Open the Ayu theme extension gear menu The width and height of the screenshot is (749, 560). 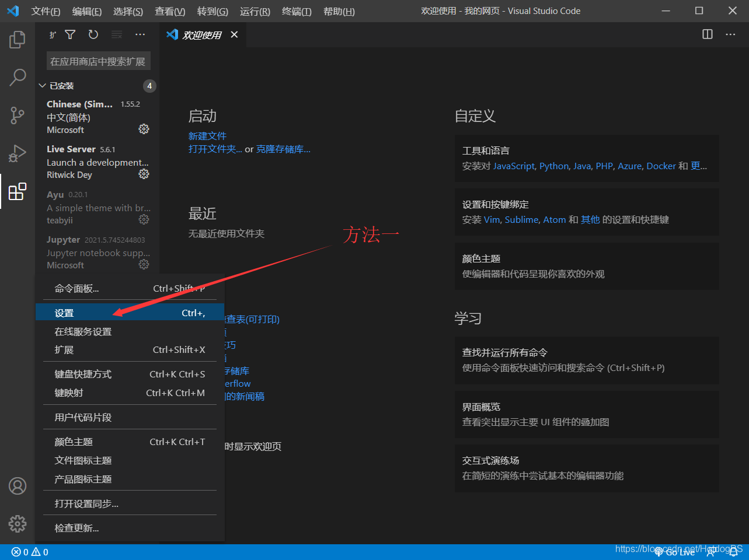(144, 219)
